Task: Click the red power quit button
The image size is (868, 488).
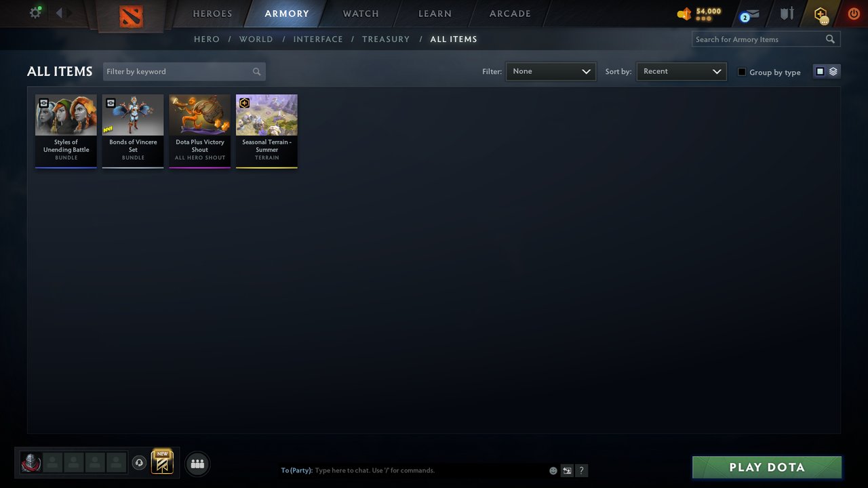Action: (854, 14)
